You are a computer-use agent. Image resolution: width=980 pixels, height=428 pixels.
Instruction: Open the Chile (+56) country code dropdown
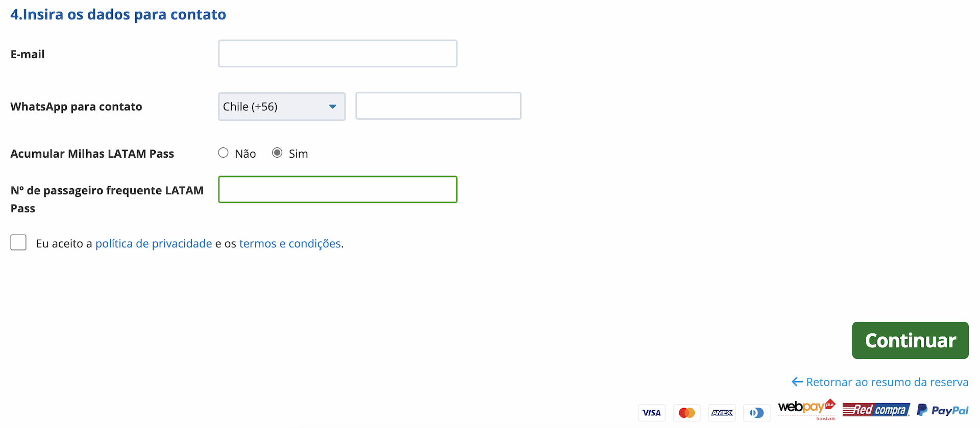point(281,107)
